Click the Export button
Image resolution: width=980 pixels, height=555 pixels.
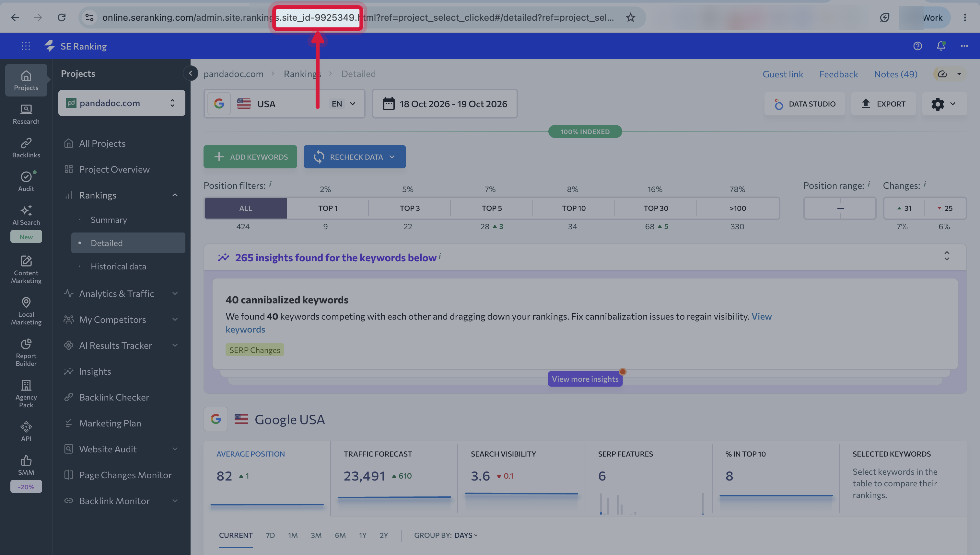click(883, 104)
